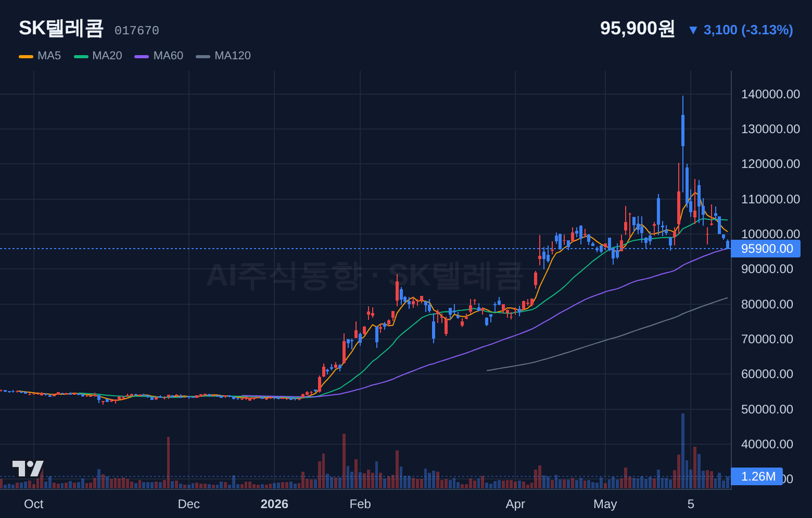Screen dimensions: 812x518
Task: Click the current price 95,900원
Action: 638,28
